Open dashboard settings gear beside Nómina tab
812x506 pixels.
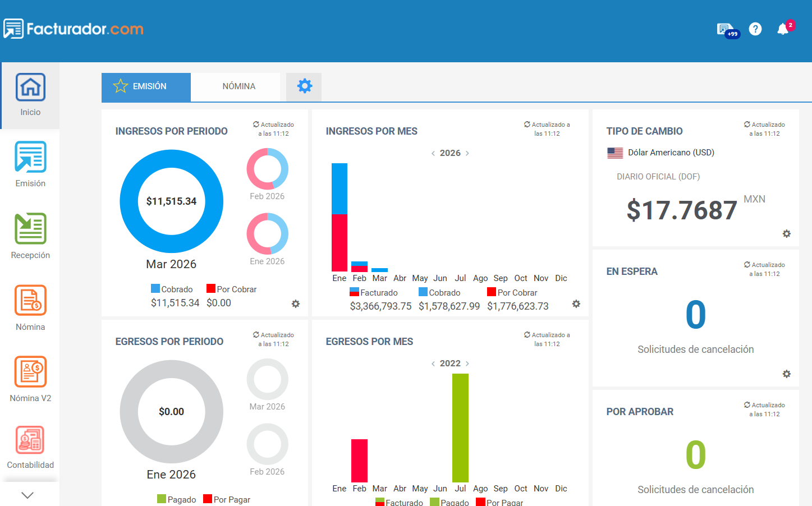pos(304,86)
